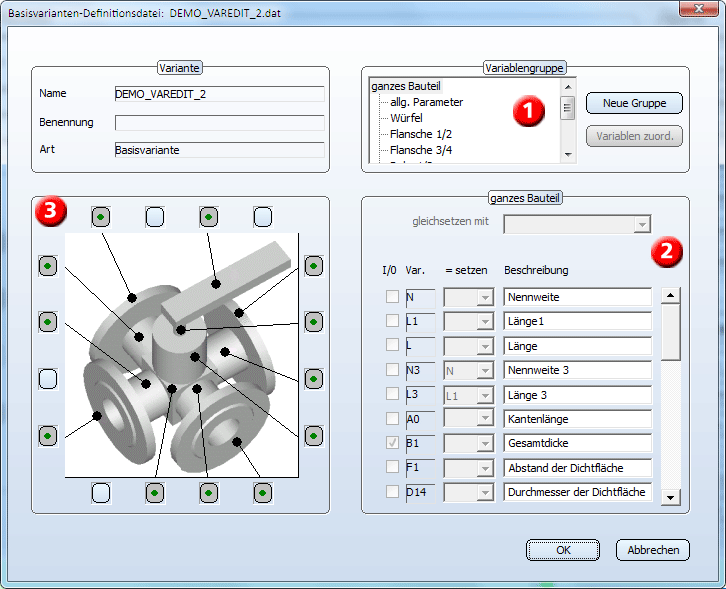Expand the '= setzen' dropdown in the L3 row
Viewport: 726px width, 589px height.
click(485, 395)
